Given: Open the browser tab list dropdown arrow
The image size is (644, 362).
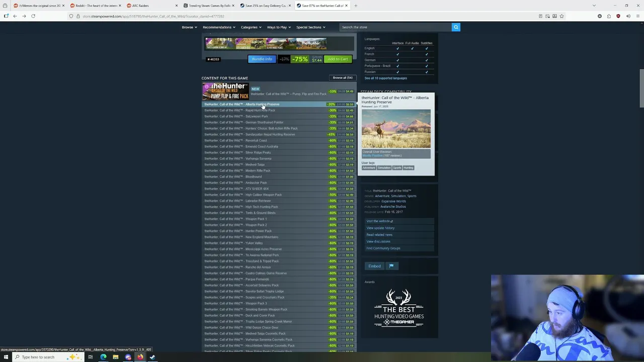Looking at the screenshot, I should pos(594,6).
